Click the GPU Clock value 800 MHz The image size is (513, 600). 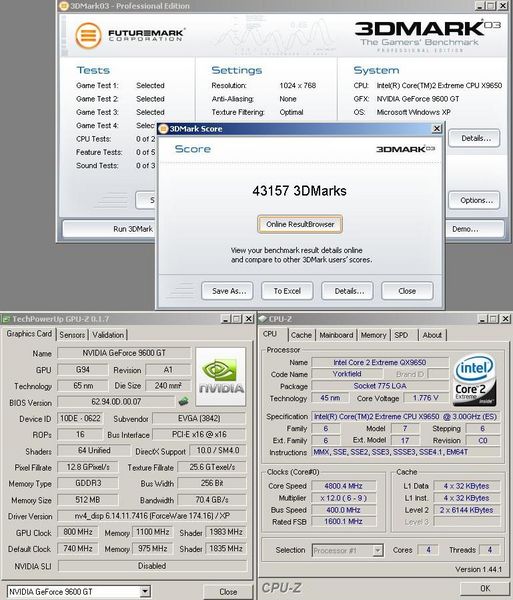click(x=78, y=532)
